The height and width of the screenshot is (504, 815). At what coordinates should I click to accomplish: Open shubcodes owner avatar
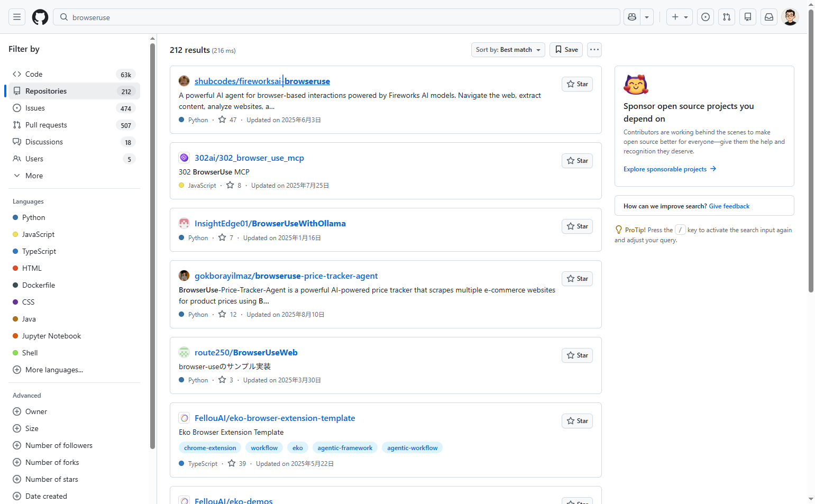[x=184, y=81]
